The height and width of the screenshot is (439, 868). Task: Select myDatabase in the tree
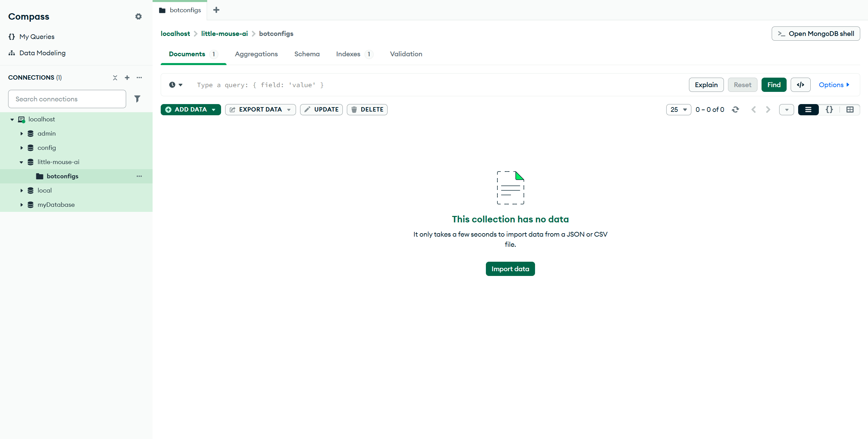coord(56,205)
